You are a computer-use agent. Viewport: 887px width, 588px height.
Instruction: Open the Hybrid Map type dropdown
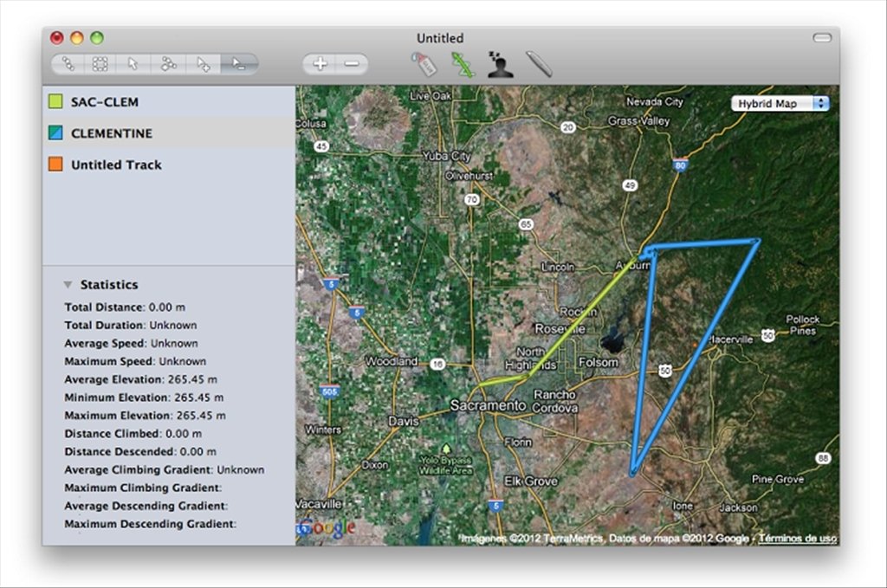(x=780, y=103)
